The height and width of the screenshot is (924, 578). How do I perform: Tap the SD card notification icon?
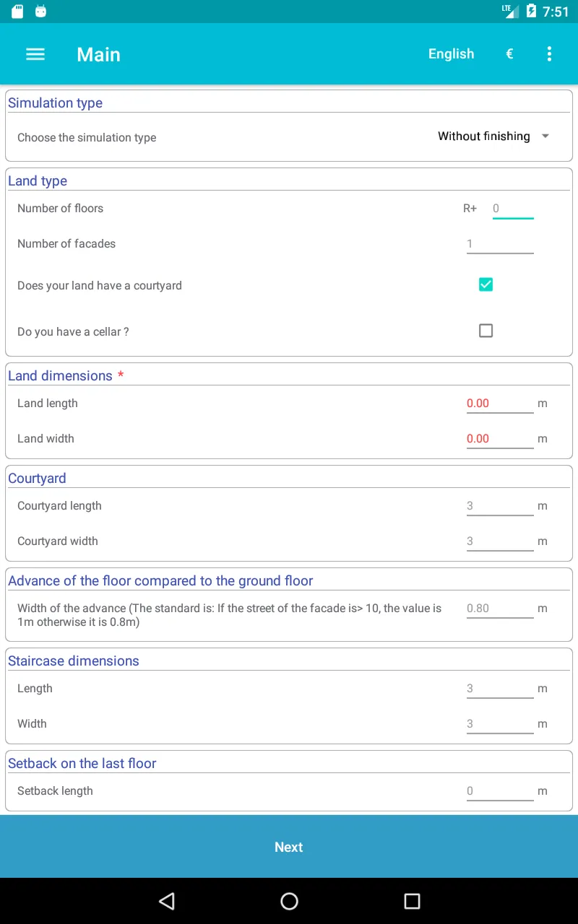click(x=17, y=12)
